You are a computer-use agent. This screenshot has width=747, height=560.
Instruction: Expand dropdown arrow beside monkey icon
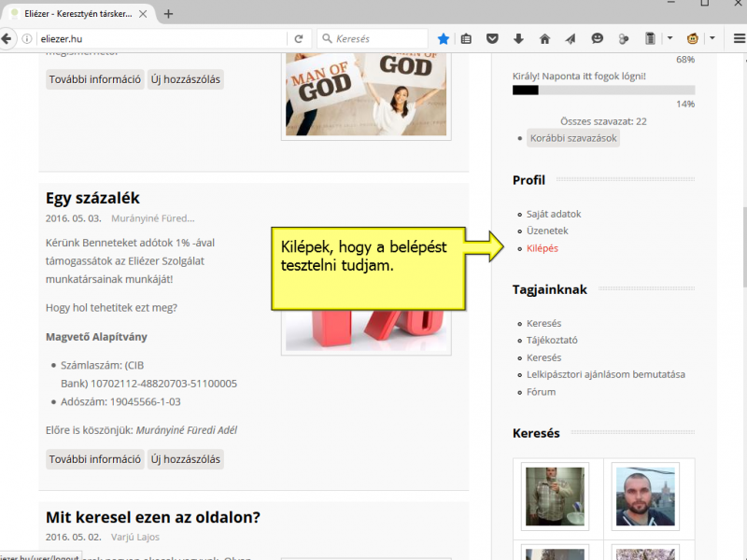712,38
